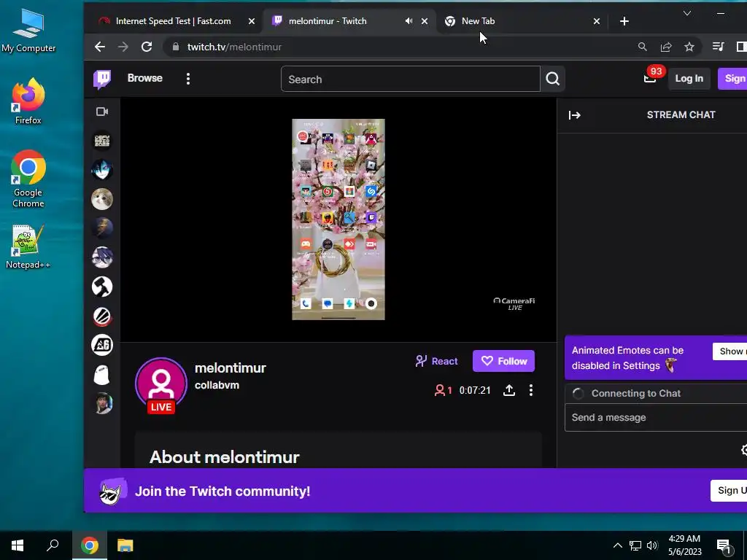
Task: Click the lock site info icon in the address bar
Action: coord(175,47)
